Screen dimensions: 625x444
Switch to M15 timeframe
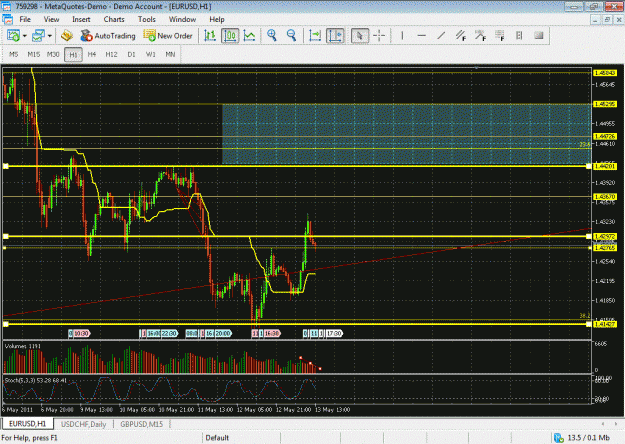[34, 55]
